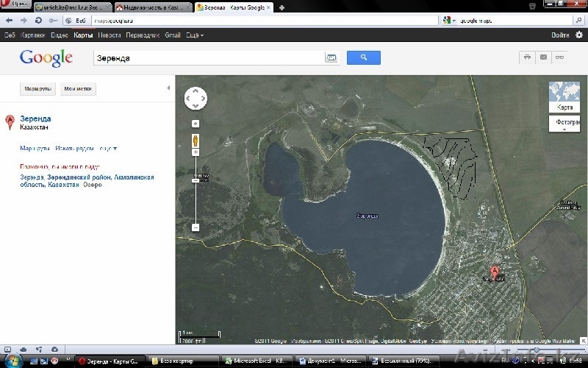Click the blue search button

coord(363,57)
